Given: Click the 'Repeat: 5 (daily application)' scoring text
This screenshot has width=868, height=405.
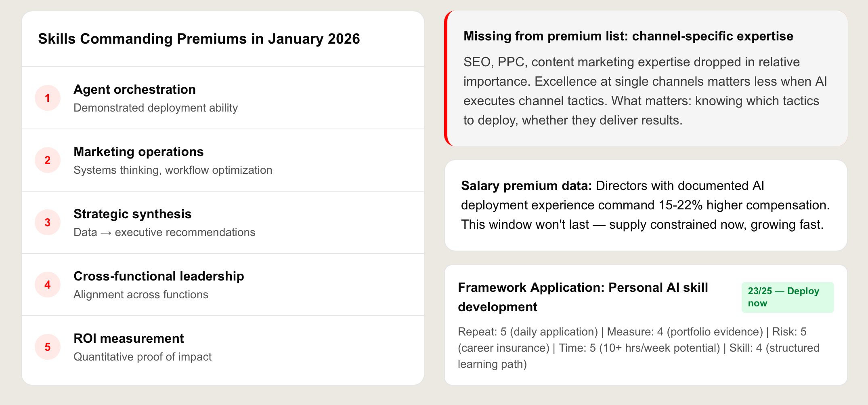Looking at the screenshot, I should 528,332.
